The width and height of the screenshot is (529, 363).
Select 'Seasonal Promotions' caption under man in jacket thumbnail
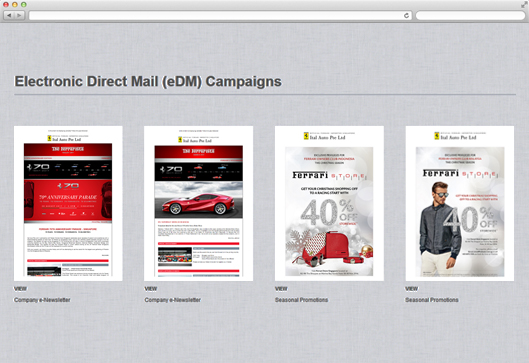(432, 300)
